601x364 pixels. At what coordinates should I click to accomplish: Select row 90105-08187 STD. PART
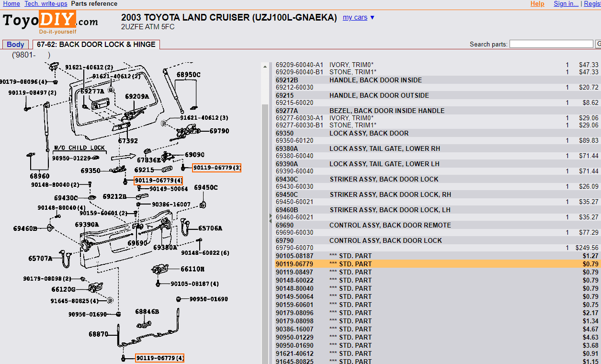437,256
